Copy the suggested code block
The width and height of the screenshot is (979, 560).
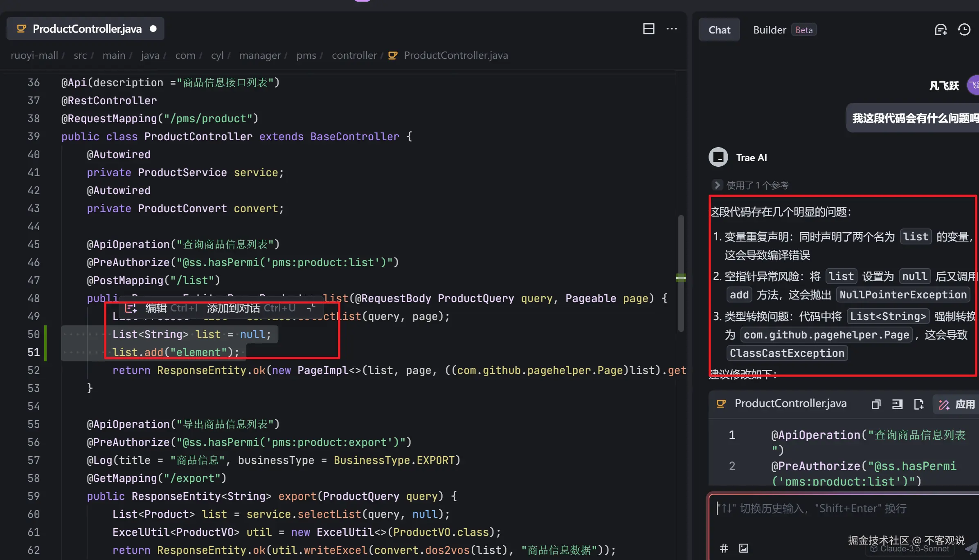coord(875,404)
